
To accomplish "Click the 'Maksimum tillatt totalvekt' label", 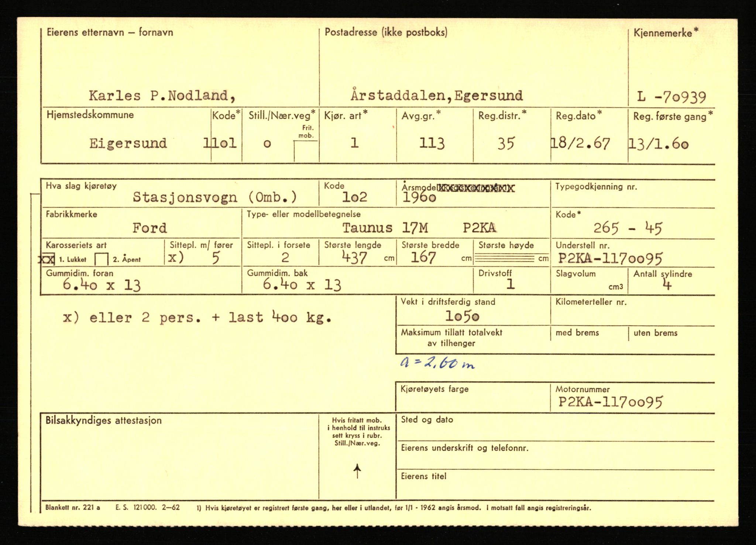I will [x=452, y=332].
